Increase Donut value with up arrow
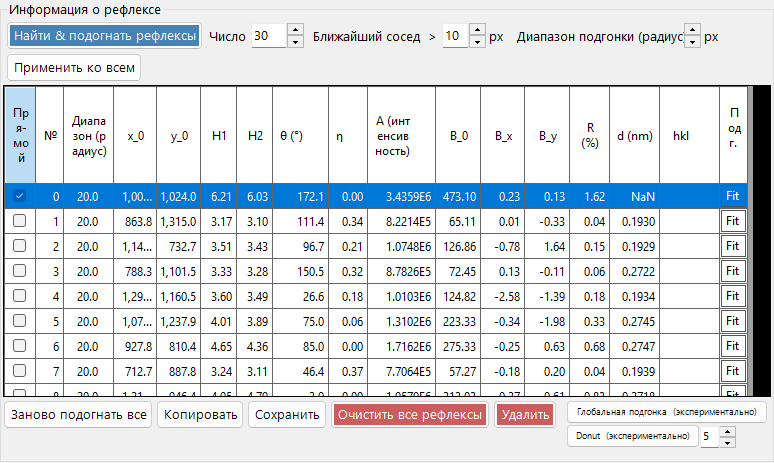774x463 pixels. 728,431
